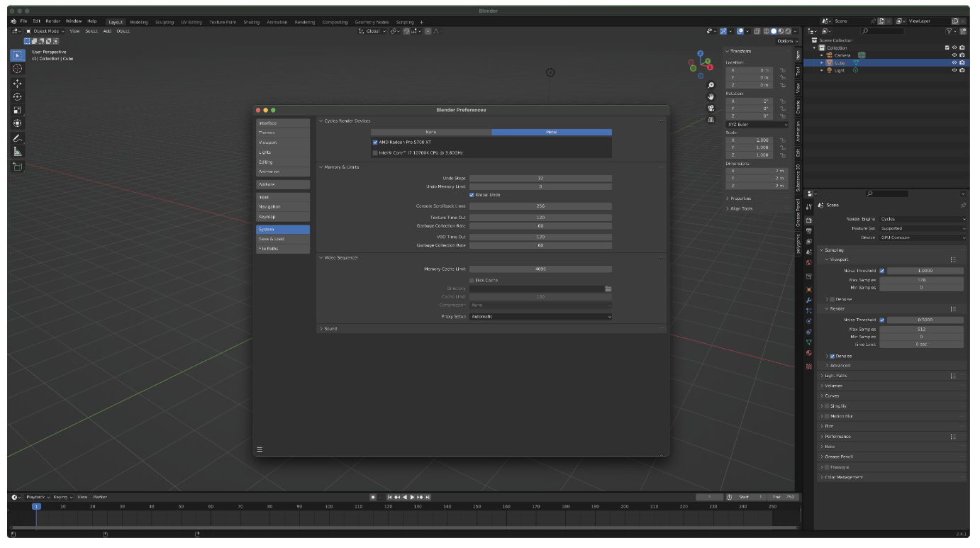The image size is (980, 548).
Task: Switch to the Sculpting workspace tab
Action: 165,22
